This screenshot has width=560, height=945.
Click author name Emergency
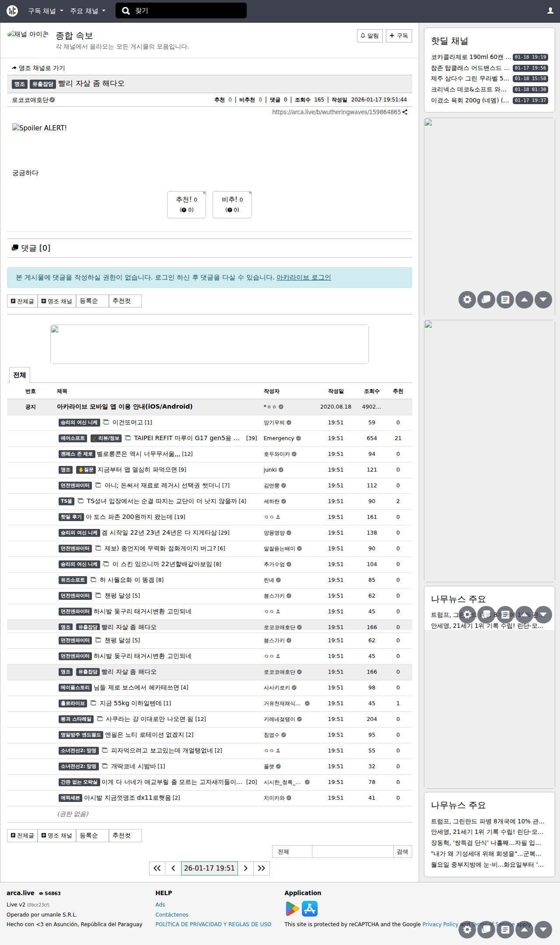coord(279,438)
